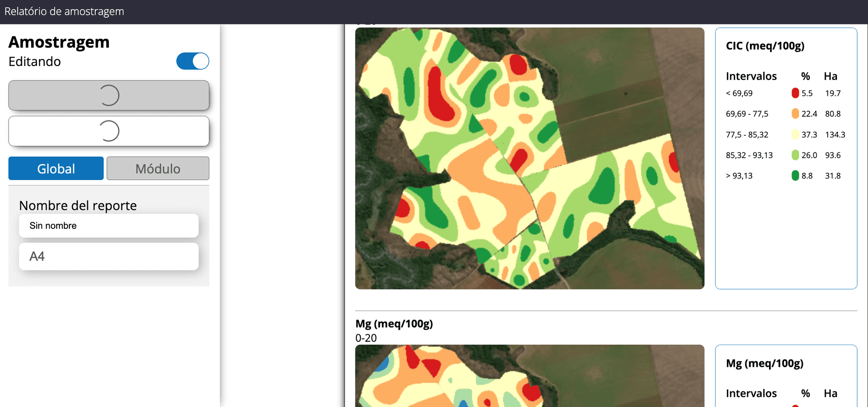This screenshot has width=868, height=407.
Task: Click the Intervalos header in CIC legend
Action: pos(751,76)
